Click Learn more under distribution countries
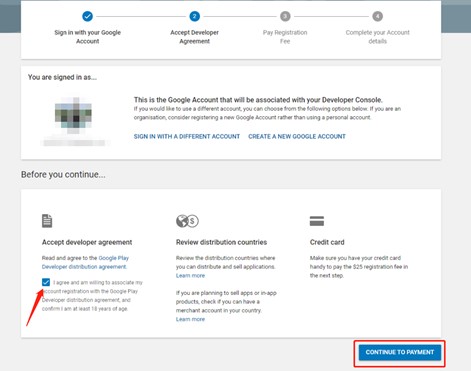The width and height of the screenshot is (471, 371). pos(190,276)
